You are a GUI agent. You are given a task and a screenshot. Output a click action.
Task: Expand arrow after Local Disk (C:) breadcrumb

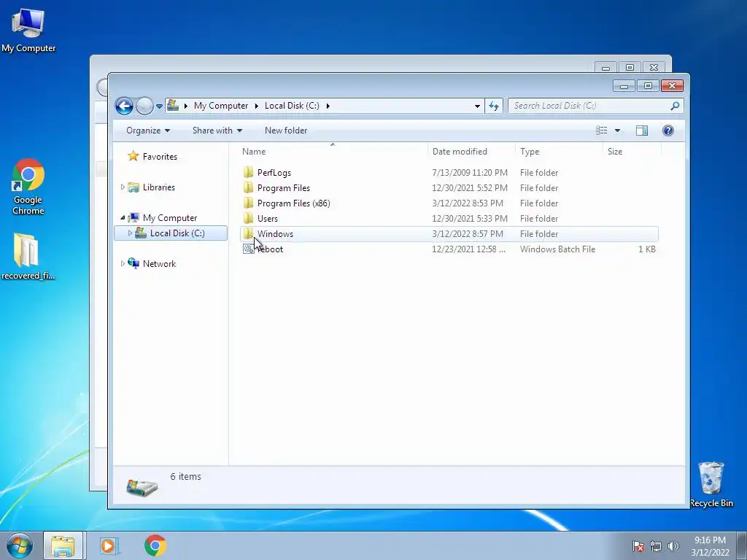click(x=328, y=106)
